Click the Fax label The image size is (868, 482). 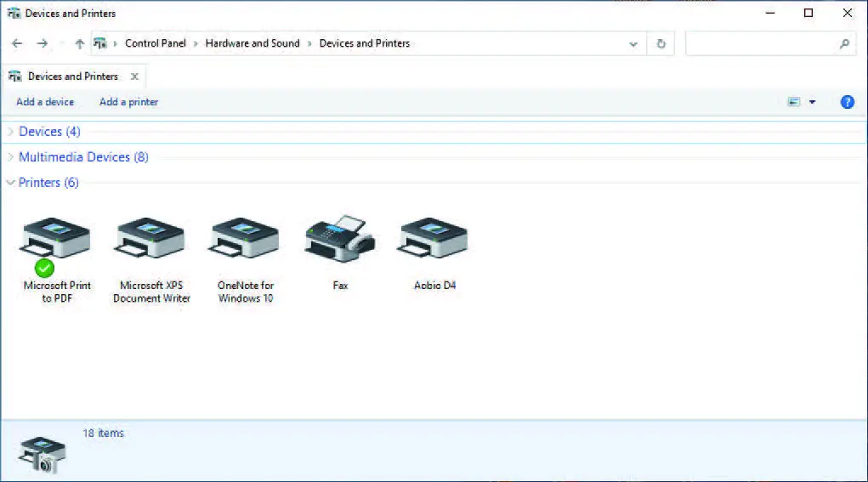(x=340, y=286)
